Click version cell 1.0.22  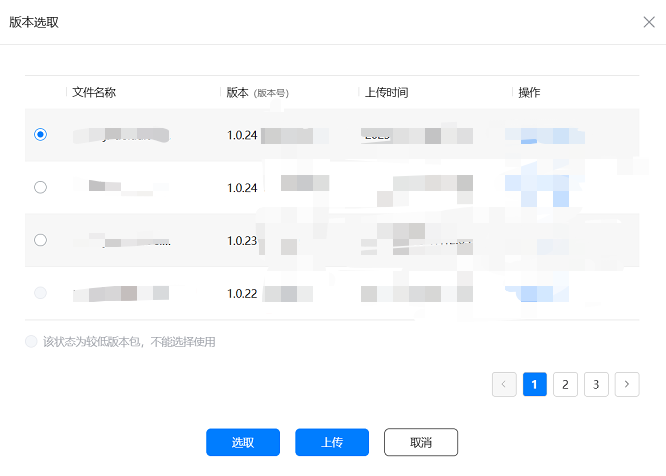[242, 293]
